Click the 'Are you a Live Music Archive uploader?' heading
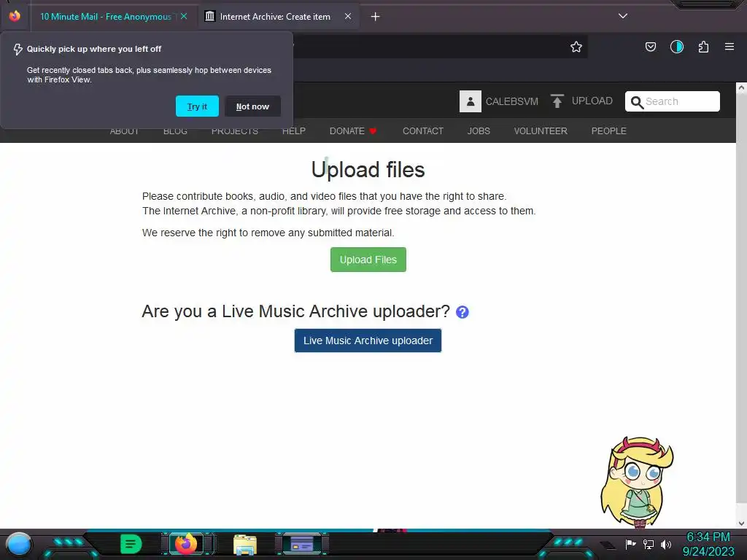The width and height of the screenshot is (747, 560). click(296, 311)
